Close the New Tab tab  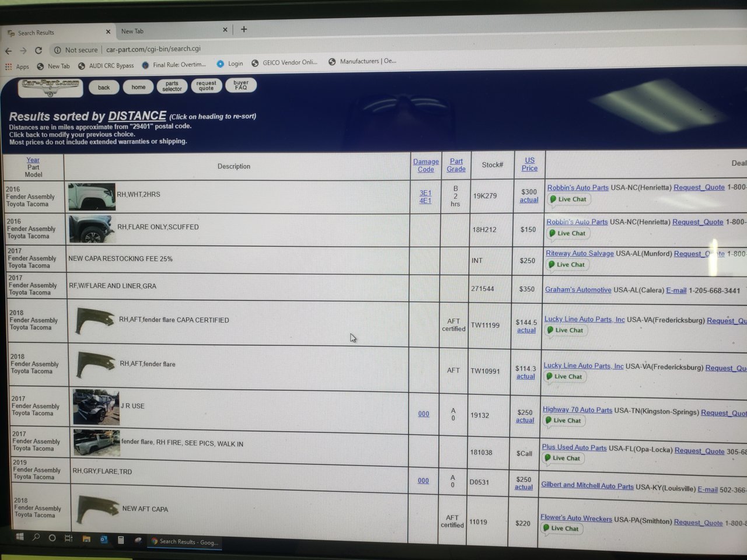point(225,30)
